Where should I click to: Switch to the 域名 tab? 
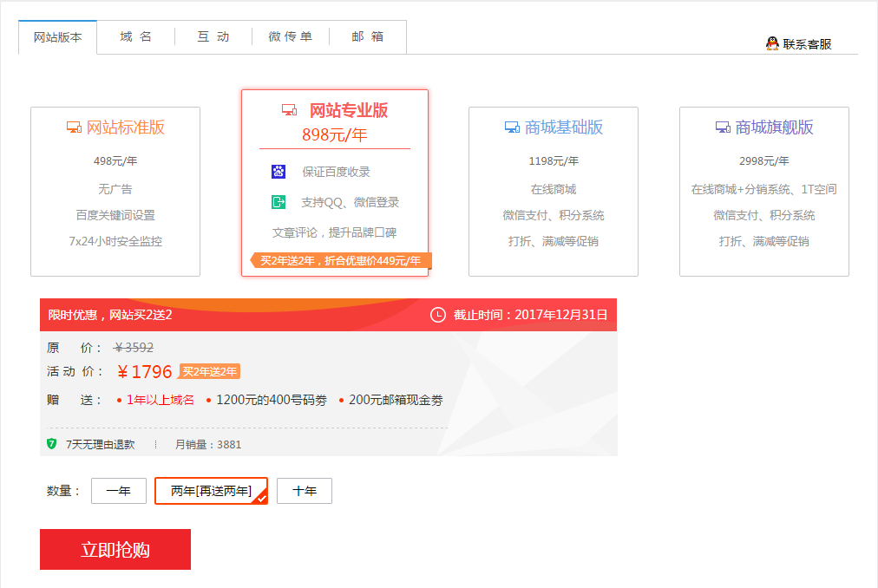click(134, 36)
